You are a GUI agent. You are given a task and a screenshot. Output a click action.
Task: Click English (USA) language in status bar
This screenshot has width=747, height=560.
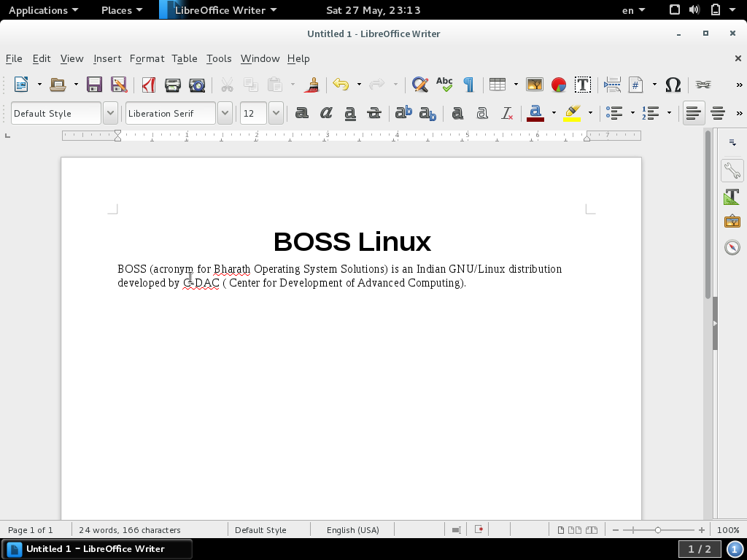pos(352,530)
